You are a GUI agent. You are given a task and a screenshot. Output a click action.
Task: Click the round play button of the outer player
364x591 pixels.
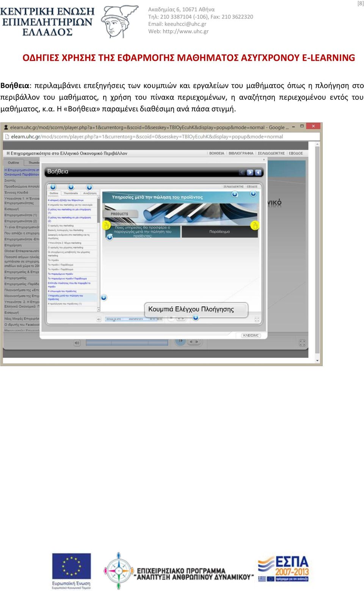click(x=180, y=342)
